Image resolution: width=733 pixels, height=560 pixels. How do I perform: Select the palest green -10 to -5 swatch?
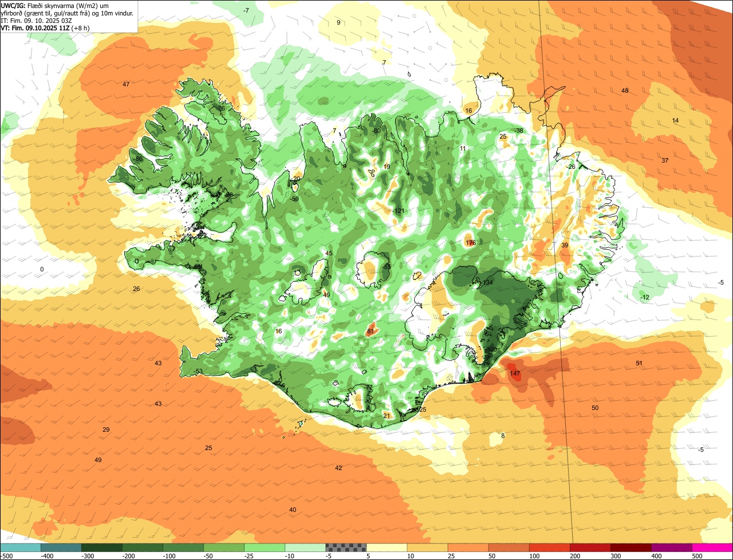(305, 548)
